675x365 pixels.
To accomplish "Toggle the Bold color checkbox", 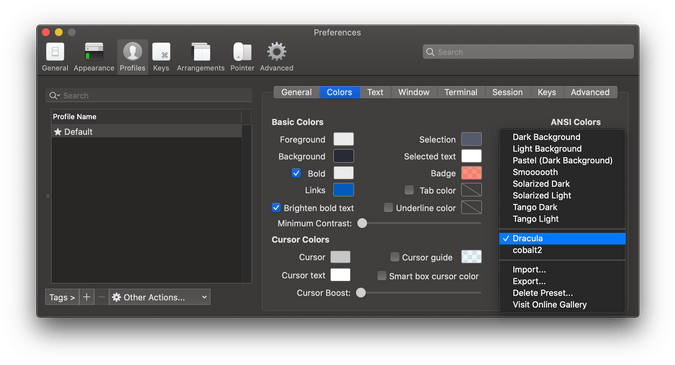I will click(296, 173).
